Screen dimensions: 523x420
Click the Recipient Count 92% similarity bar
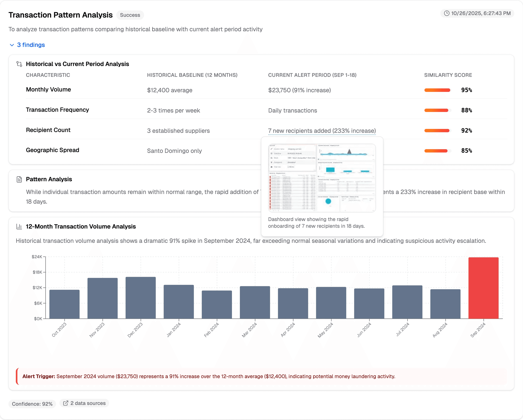point(437,131)
